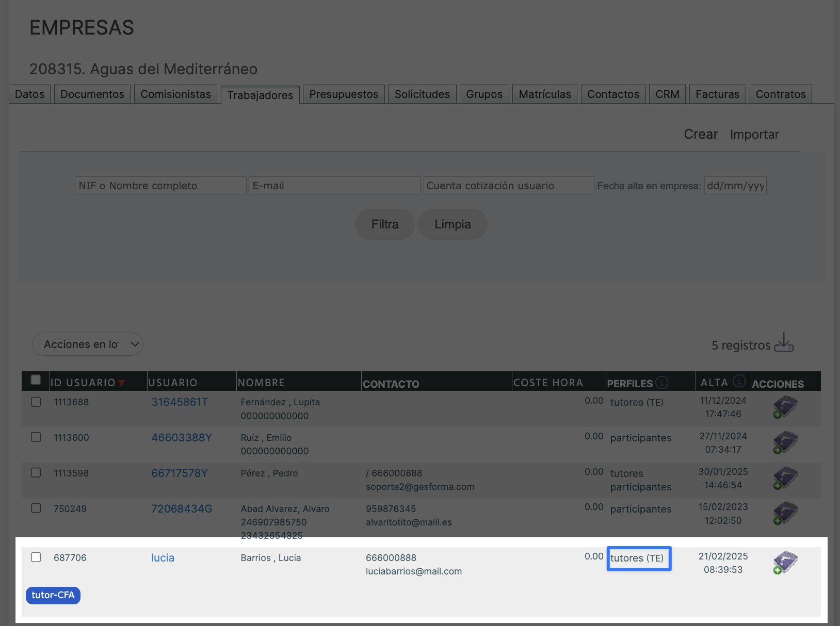This screenshot has height=626, width=840.
Task: Switch to the Documentos tab
Action: tap(92, 94)
